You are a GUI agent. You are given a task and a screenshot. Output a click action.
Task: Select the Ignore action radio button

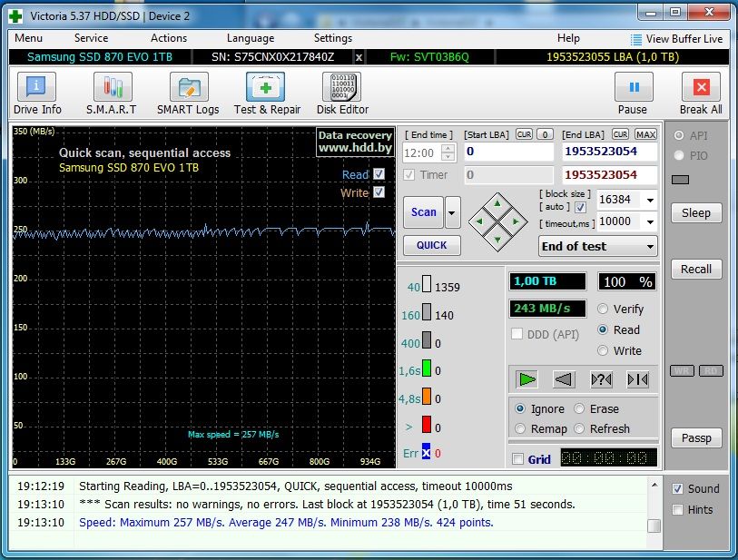point(520,408)
